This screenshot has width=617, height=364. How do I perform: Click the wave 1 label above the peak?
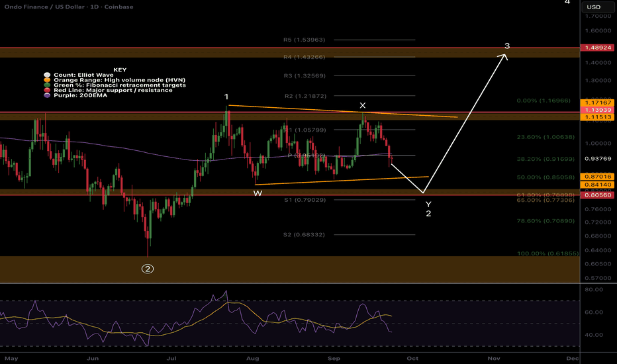click(226, 97)
